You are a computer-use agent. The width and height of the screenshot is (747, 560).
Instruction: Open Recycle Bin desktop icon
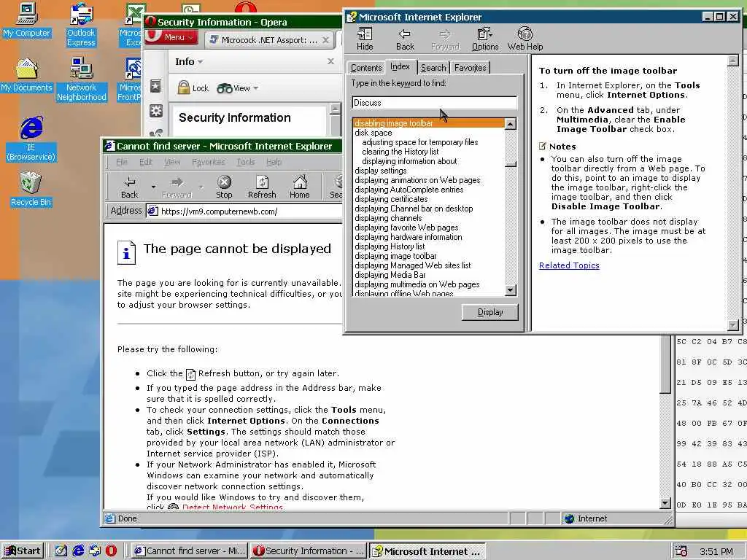(31, 190)
